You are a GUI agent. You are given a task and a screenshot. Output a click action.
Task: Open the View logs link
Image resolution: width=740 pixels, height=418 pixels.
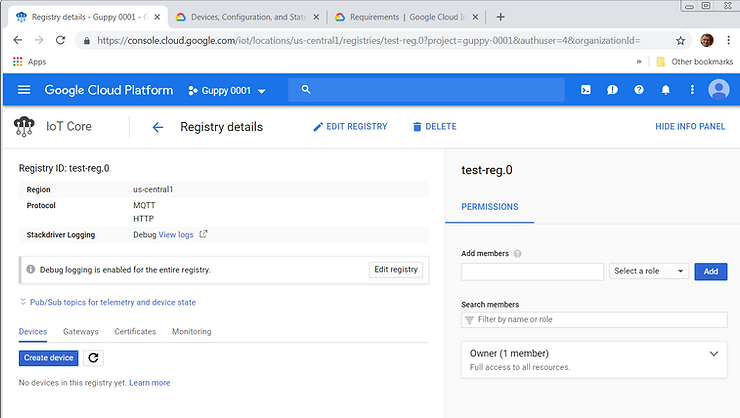176,234
